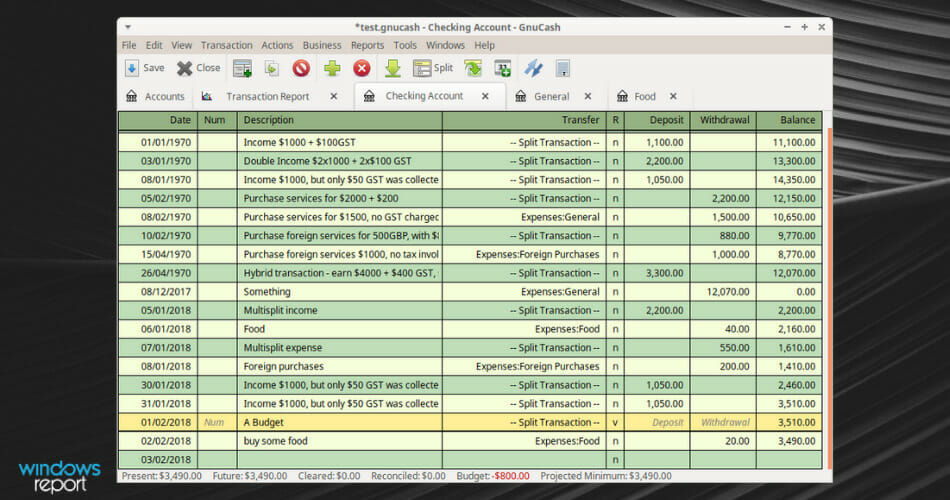Click the 'Multisplit expense' description

282,348
